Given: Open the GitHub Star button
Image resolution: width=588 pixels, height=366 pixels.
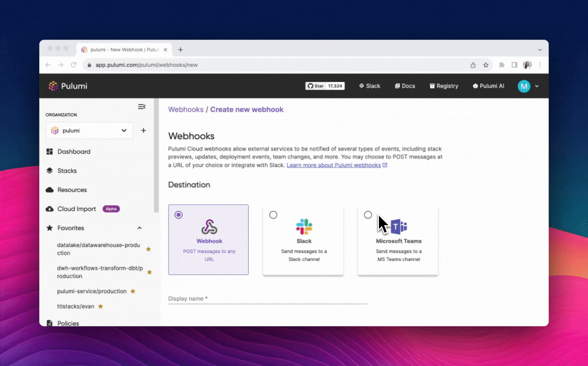Looking at the screenshot, I should point(315,86).
